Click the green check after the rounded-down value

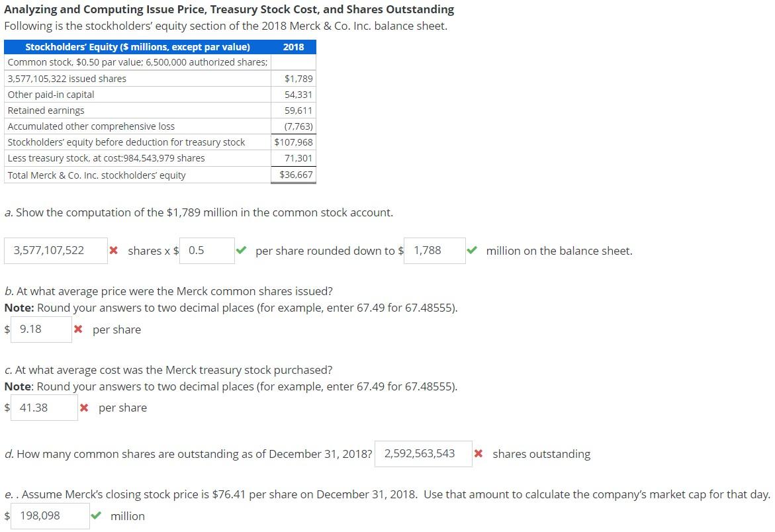471,250
